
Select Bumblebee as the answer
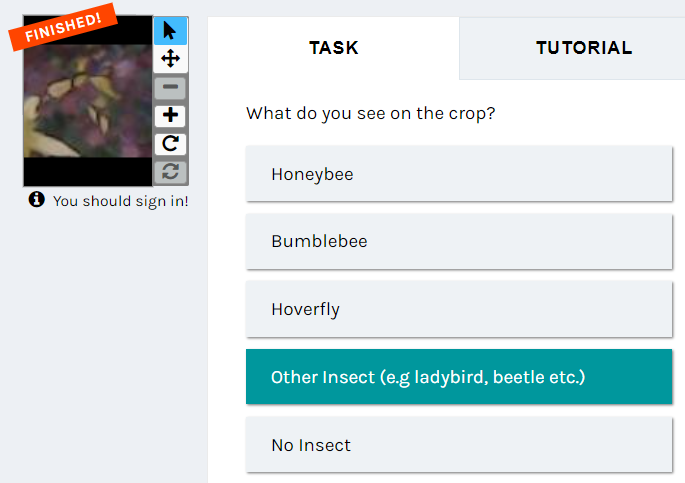click(x=459, y=242)
